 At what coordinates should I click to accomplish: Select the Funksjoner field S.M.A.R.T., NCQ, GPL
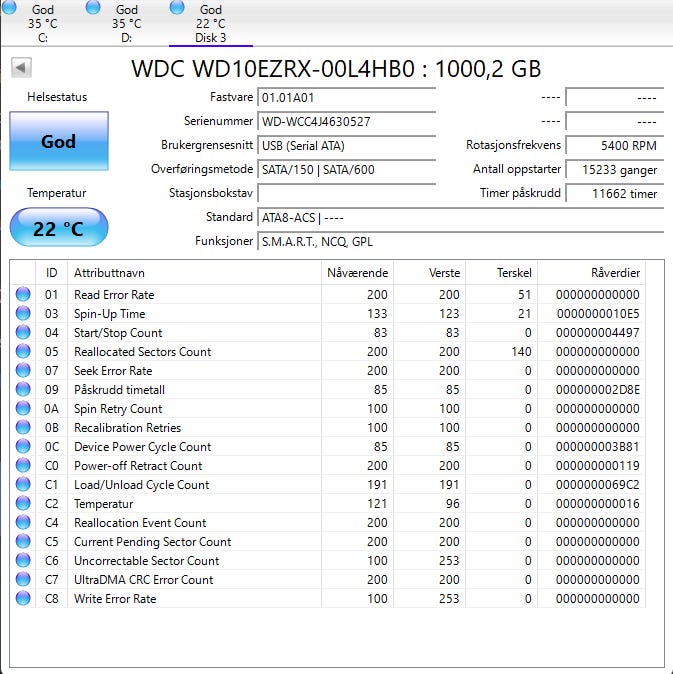click(461, 242)
